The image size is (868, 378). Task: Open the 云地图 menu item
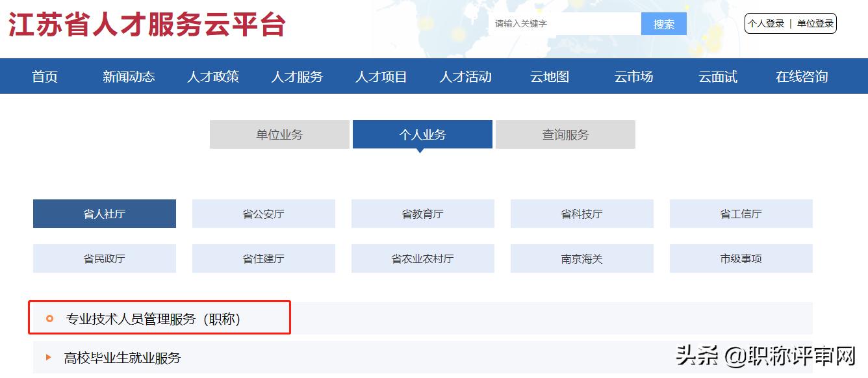click(550, 76)
